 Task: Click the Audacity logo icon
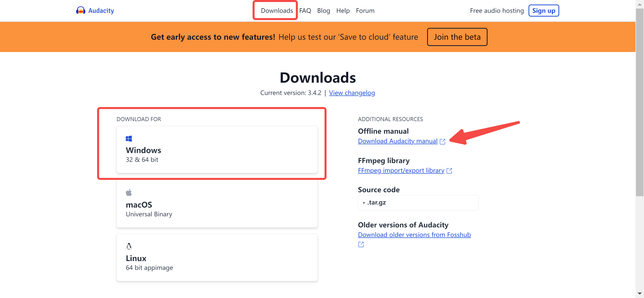point(80,10)
